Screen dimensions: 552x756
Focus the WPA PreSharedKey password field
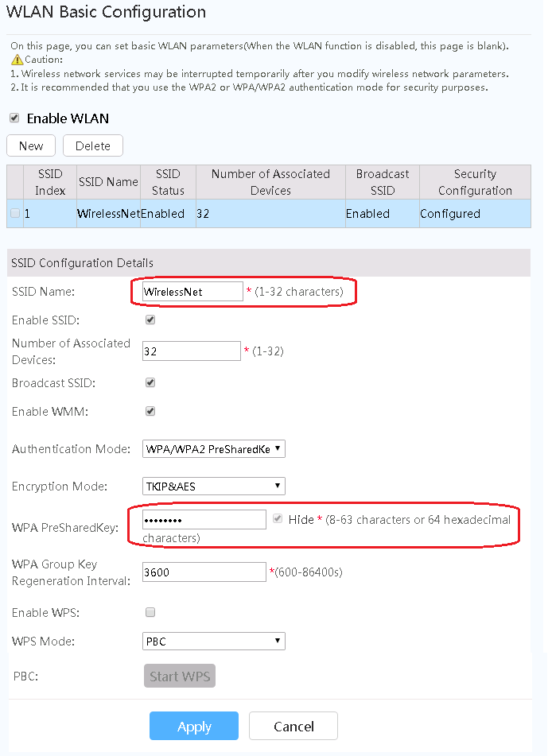click(x=204, y=520)
